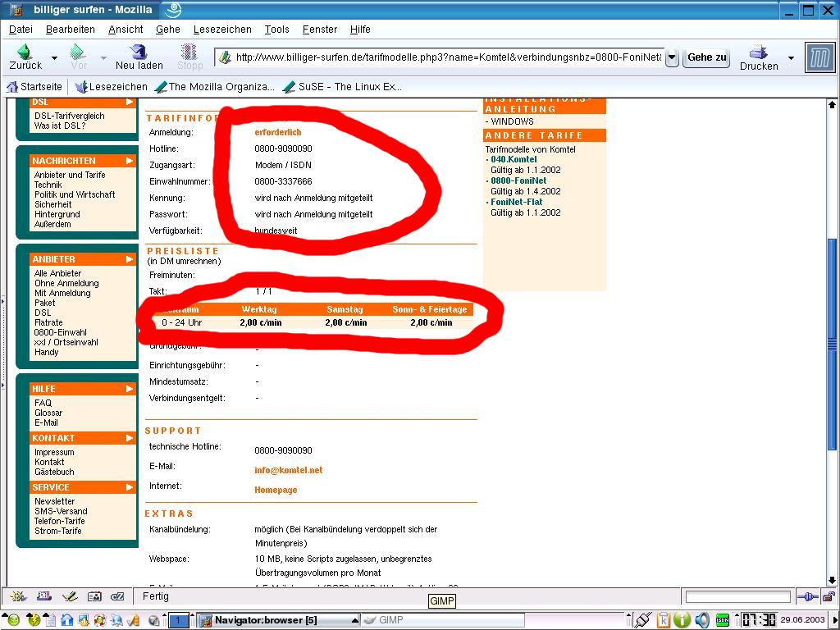Open the Flatrate provider link
Screen dimensions: 840x630
[48, 322]
